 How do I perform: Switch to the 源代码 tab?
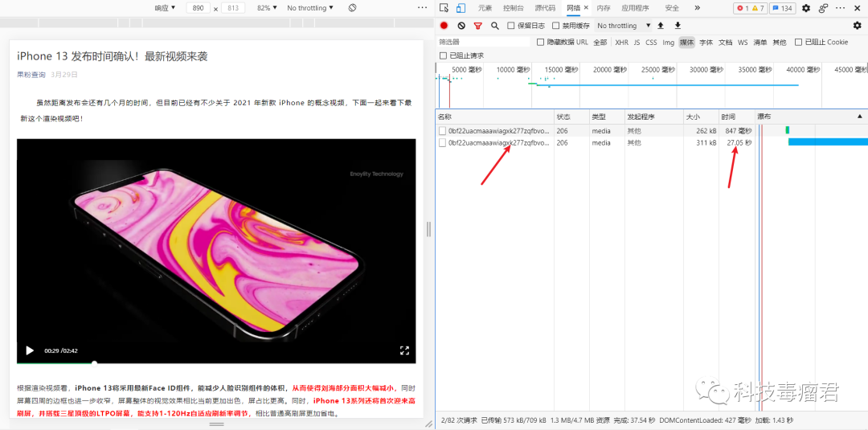click(545, 8)
